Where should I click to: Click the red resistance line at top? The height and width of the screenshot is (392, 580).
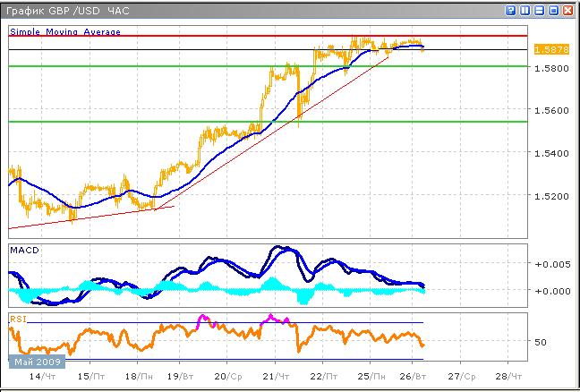point(179,36)
